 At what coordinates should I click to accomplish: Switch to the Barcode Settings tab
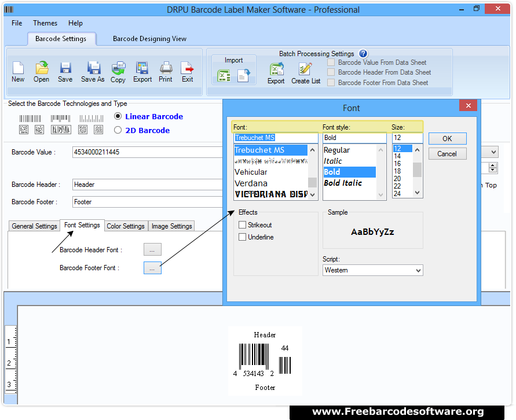click(x=61, y=39)
